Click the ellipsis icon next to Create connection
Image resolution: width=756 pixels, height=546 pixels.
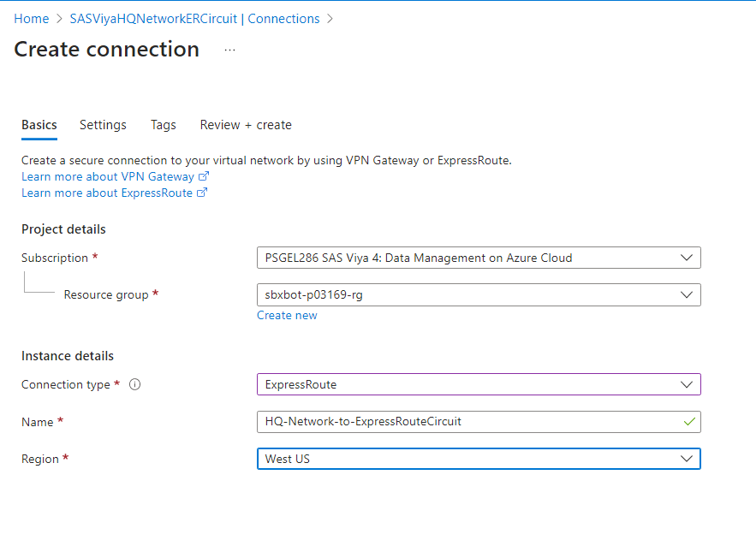tap(229, 50)
